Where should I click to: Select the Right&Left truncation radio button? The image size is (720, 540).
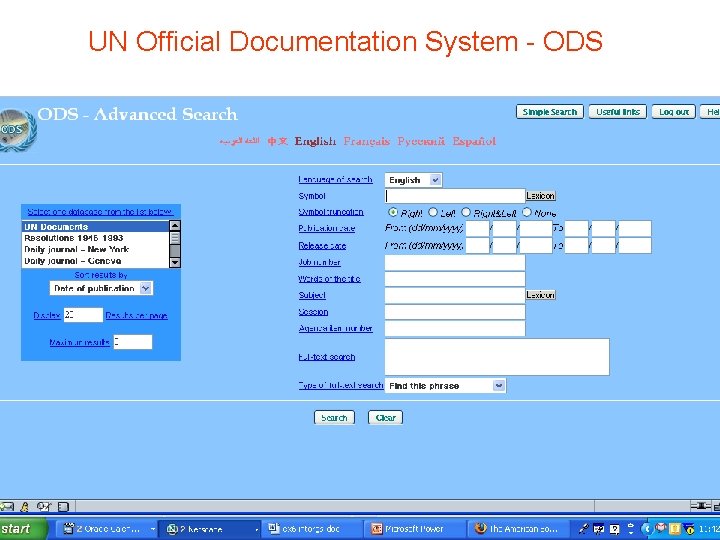(x=466, y=212)
